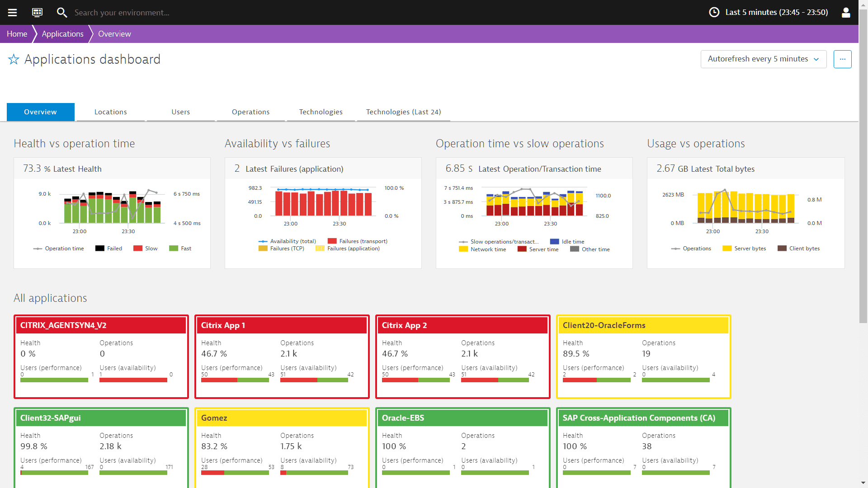
Task: Focus the Search your environment field
Action: tap(122, 13)
